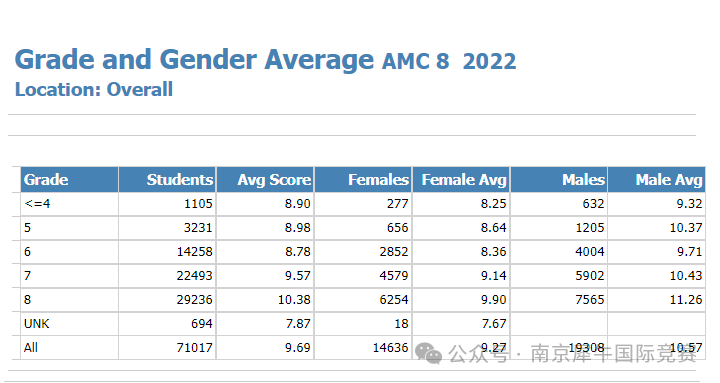Click the 'Location: Overall' subtitle
This screenshot has height=383, width=720.
coord(94,90)
